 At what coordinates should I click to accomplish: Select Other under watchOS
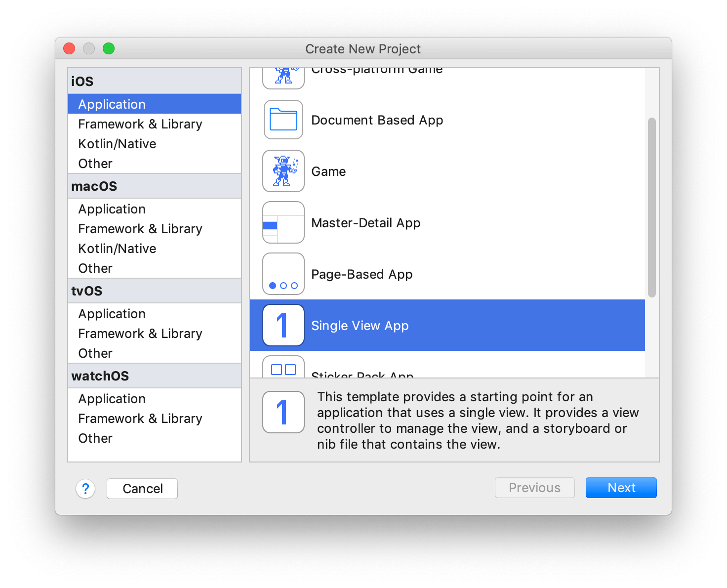[155, 438]
